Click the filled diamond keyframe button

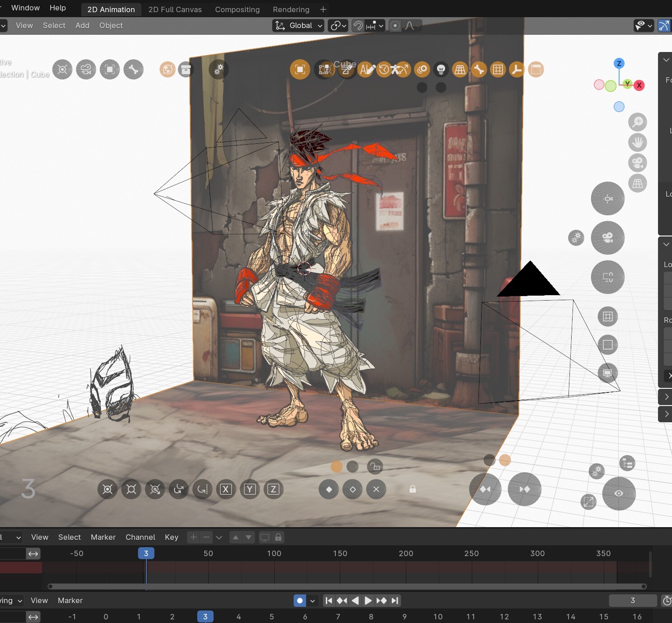tap(329, 489)
